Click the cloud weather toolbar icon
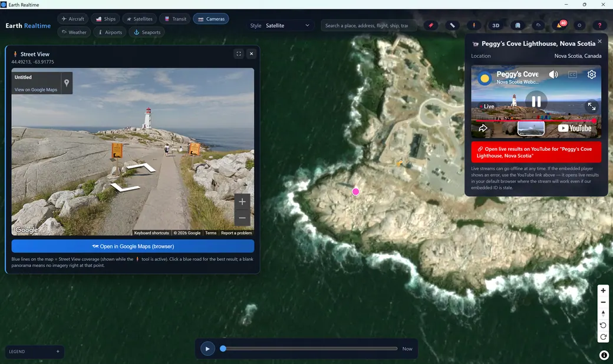613x364 pixels. point(539,25)
